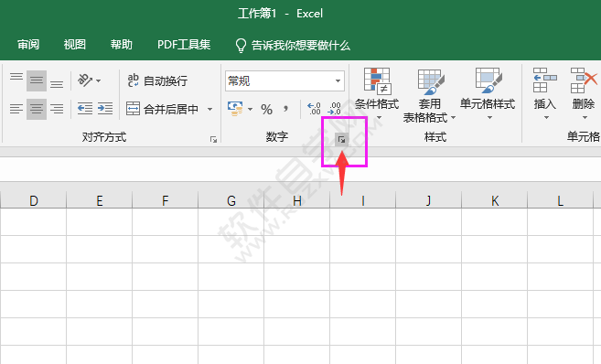
Task: Apply comma thousands separator style
Action: tap(286, 109)
